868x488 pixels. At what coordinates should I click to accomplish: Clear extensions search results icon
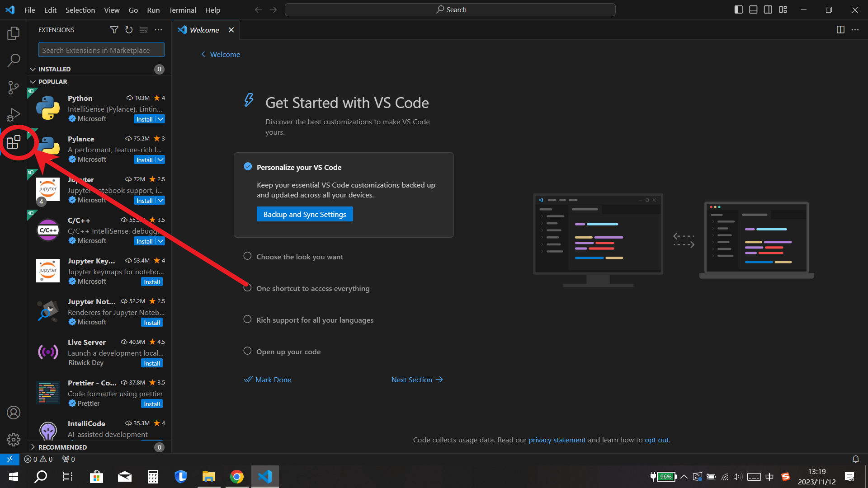(144, 30)
